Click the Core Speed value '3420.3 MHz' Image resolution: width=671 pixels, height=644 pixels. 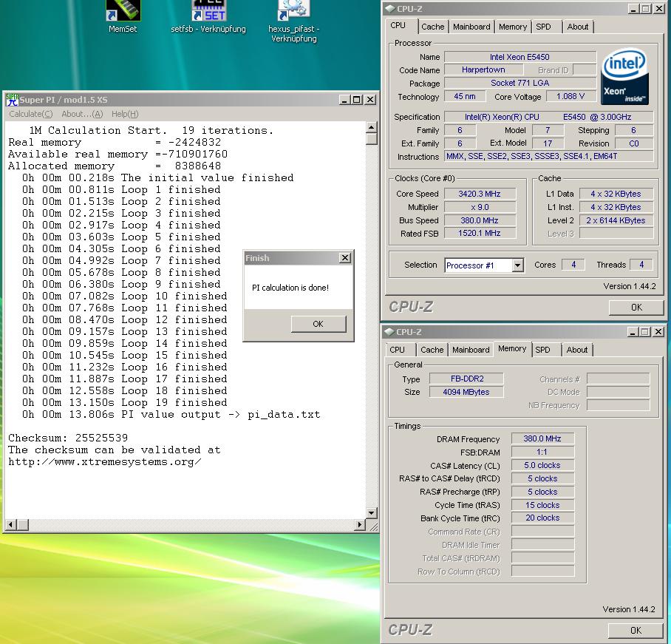coord(480,194)
